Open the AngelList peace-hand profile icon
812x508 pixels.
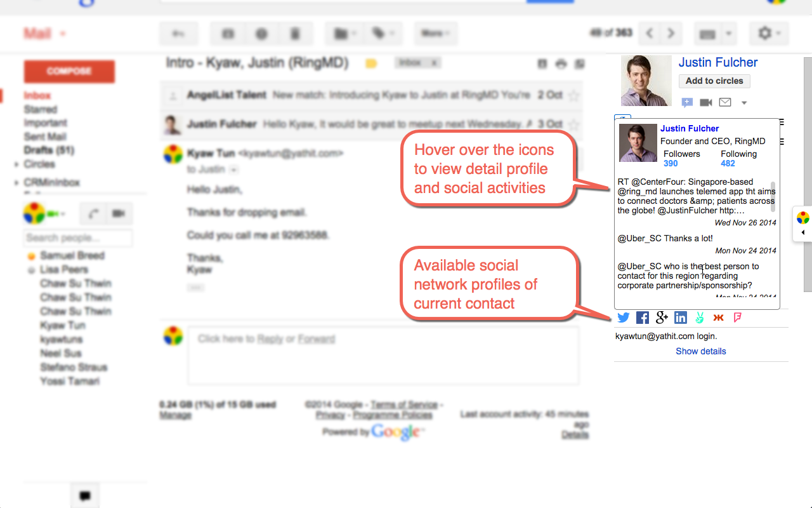point(700,317)
